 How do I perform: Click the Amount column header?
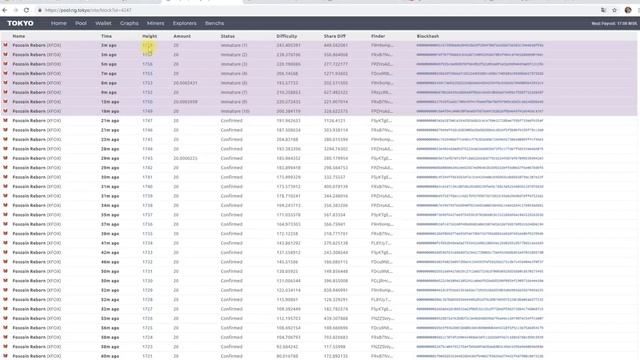[x=182, y=36]
